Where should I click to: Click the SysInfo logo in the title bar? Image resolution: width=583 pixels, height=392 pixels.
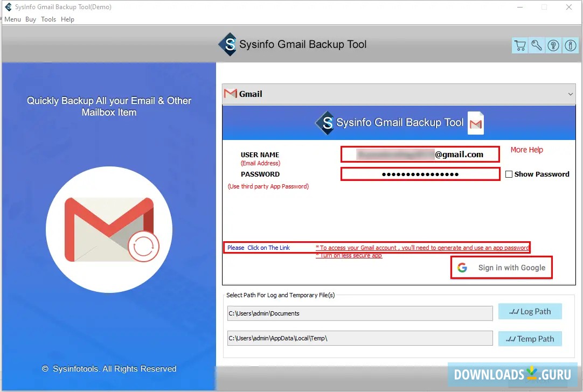8,7
